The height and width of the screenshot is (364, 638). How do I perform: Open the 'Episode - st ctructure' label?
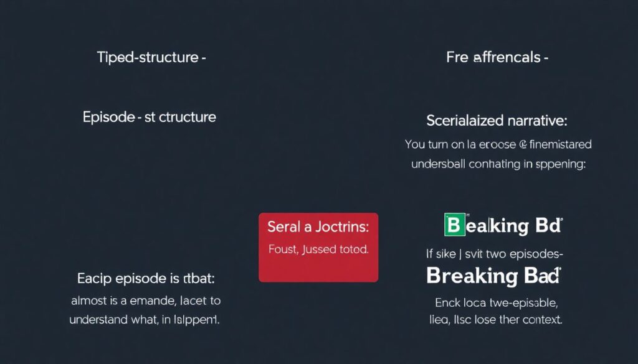click(x=150, y=116)
